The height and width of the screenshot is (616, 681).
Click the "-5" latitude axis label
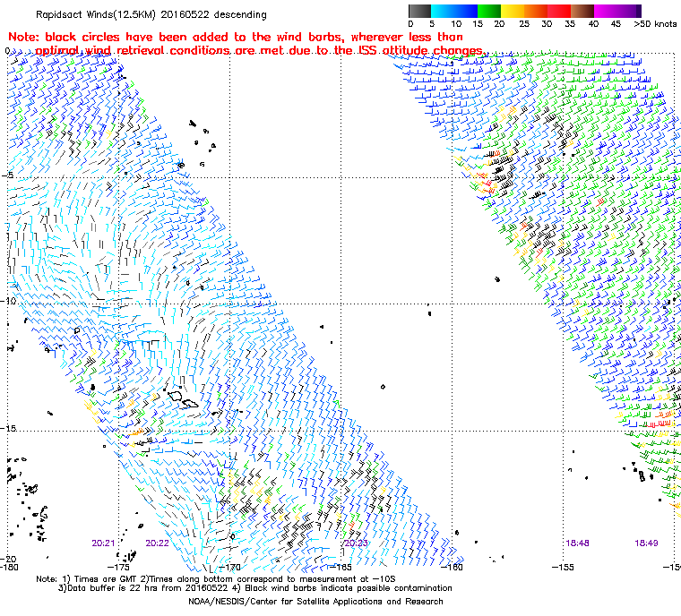[x=6, y=174]
